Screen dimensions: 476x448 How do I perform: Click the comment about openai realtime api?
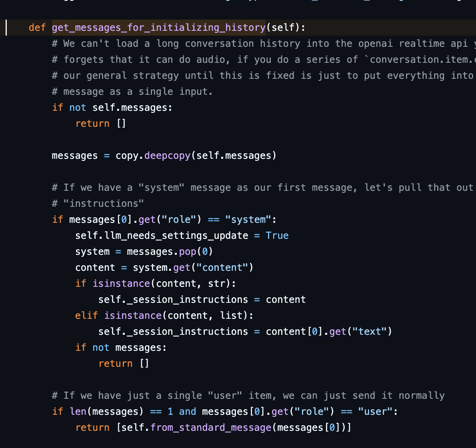pyautogui.click(x=240, y=43)
